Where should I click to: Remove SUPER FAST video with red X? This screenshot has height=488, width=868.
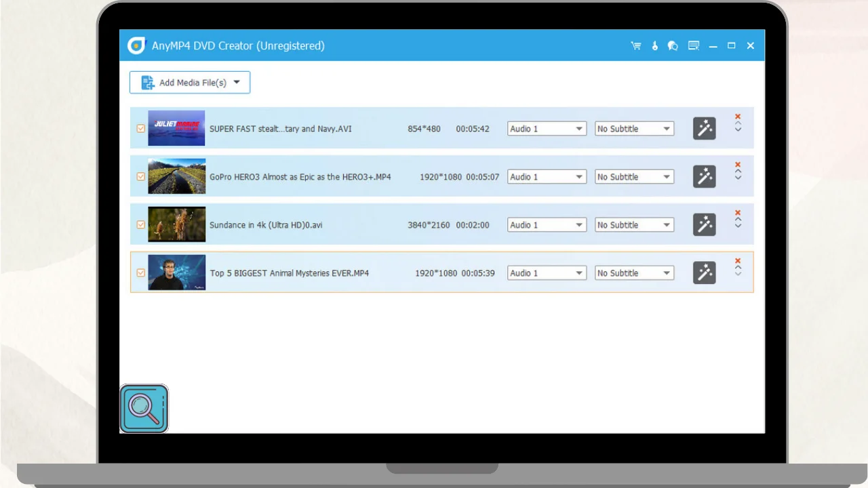738,117
